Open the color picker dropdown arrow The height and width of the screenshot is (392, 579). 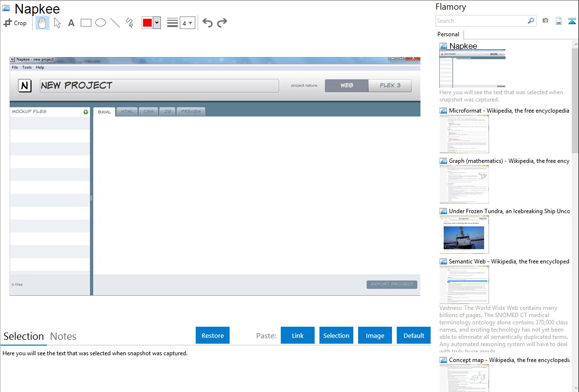[157, 23]
